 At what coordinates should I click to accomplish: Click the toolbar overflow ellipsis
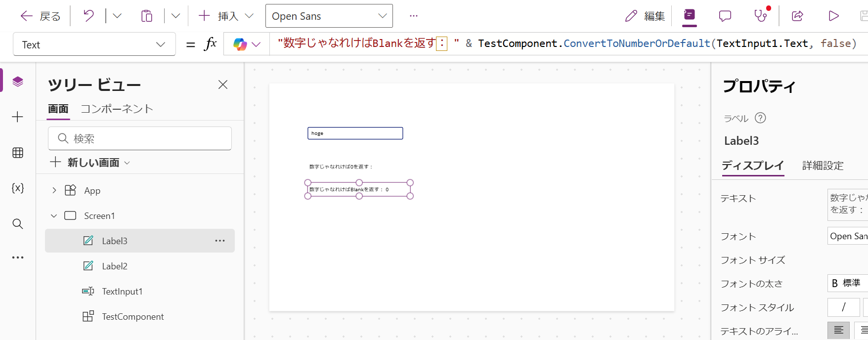(x=414, y=16)
